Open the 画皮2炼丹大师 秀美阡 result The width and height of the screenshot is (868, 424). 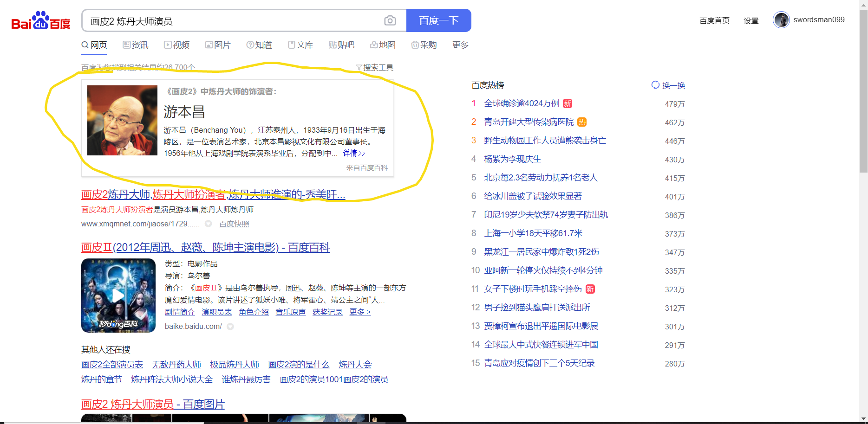click(213, 194)
